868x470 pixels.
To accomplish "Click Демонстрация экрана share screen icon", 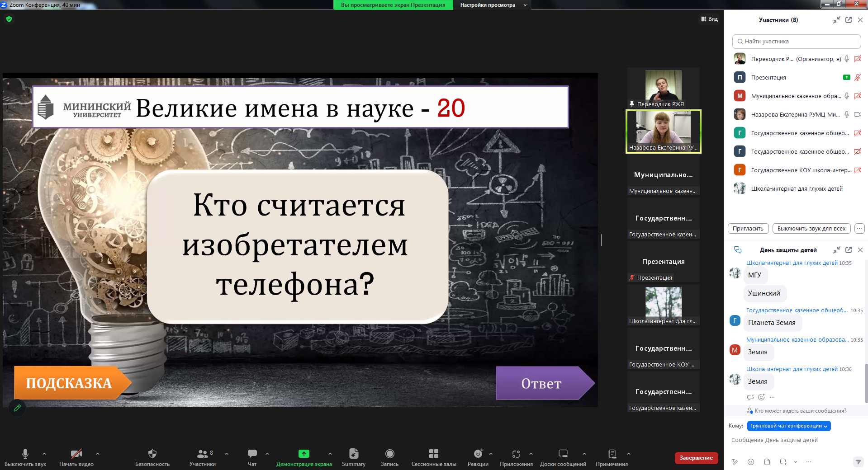I will coord(304,453).
